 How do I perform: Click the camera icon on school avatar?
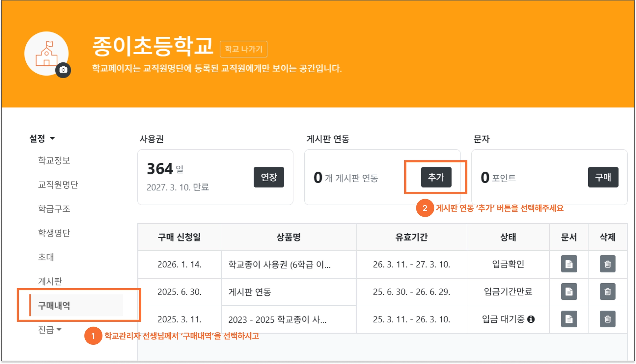[63, 70]
